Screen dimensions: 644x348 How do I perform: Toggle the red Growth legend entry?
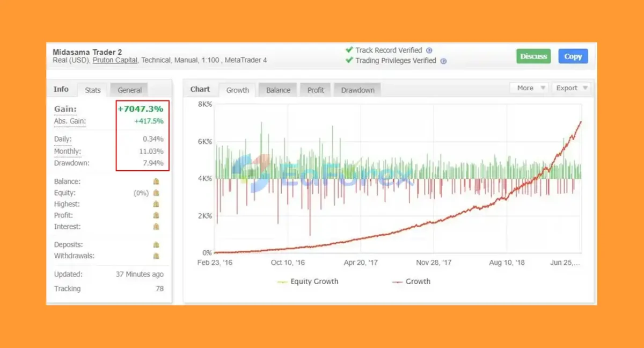tap(411, 281)
